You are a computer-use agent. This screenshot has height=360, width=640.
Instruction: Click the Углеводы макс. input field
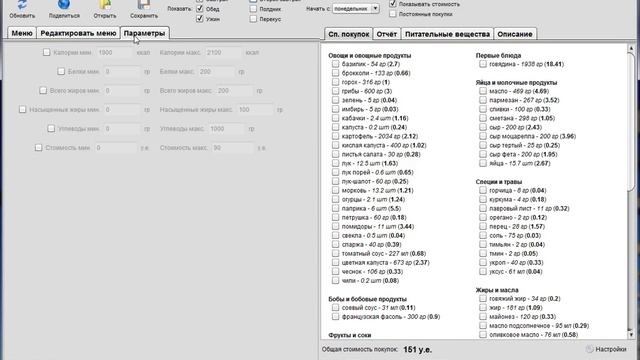point(226,129)
